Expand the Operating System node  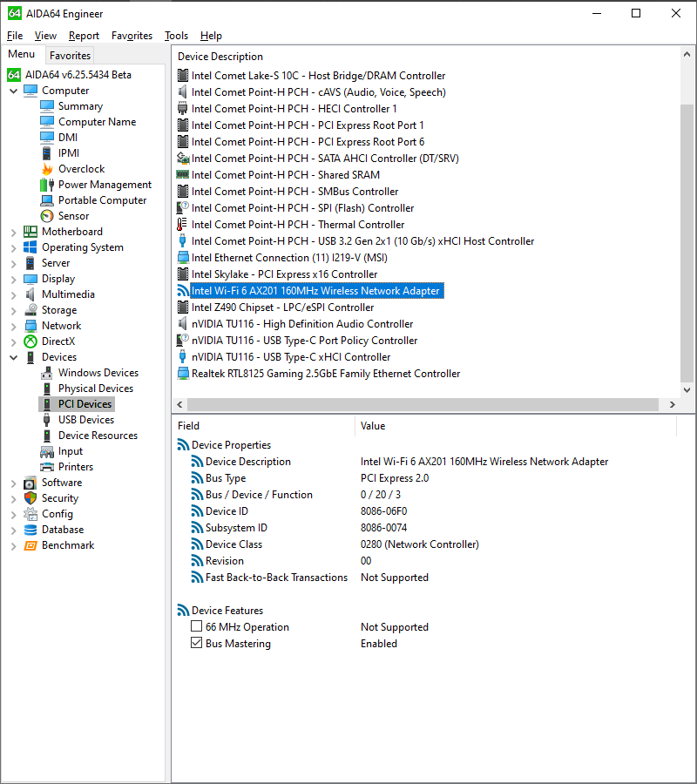(13, 247)
